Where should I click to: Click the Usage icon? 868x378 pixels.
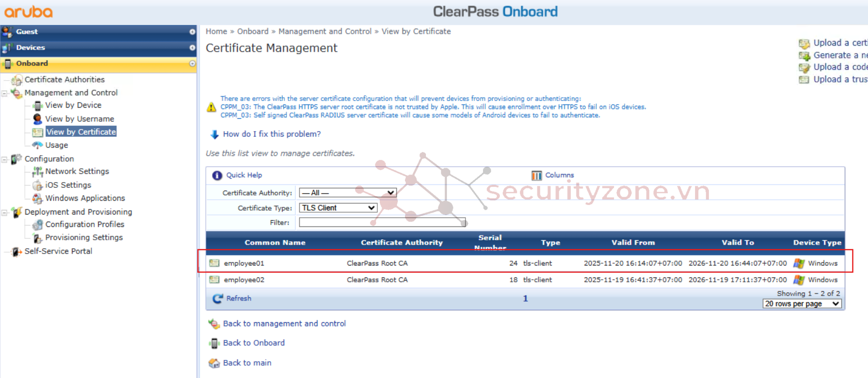click(38, 145)
